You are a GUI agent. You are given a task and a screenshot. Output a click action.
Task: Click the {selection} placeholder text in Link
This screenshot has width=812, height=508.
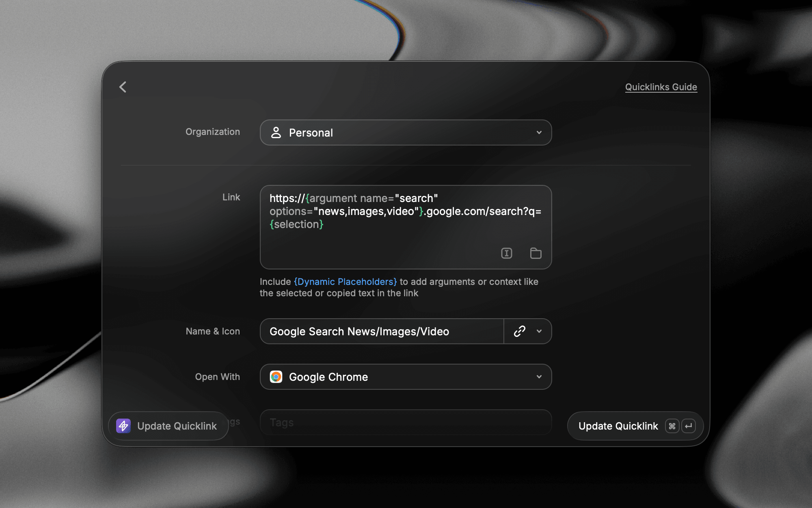coord(296,224)
